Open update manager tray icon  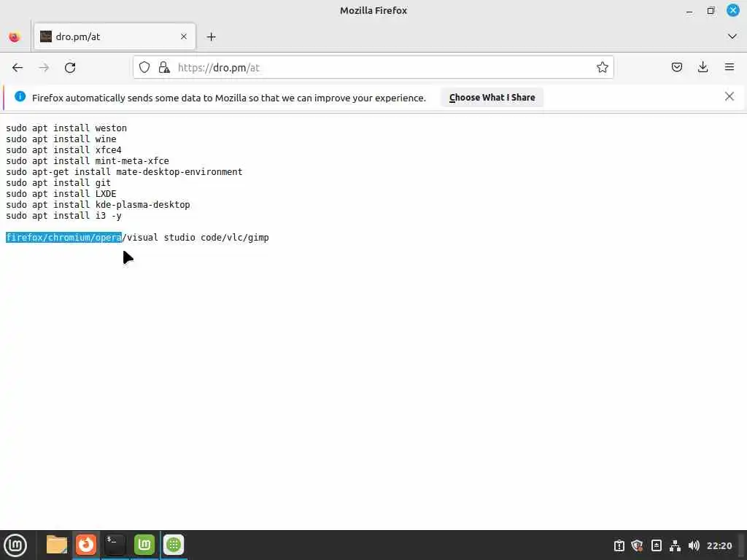619,545
